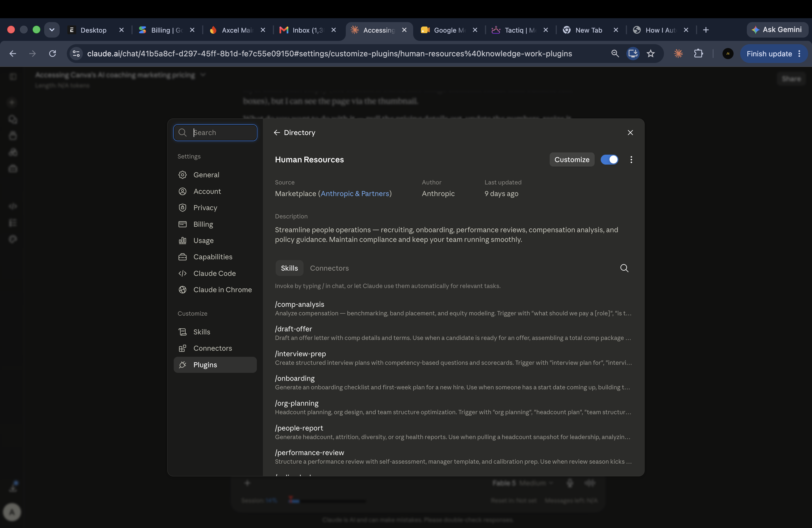The image size is (812, 528).
Task: Click the install app icon in address bar
Action: tap(633, 54)
